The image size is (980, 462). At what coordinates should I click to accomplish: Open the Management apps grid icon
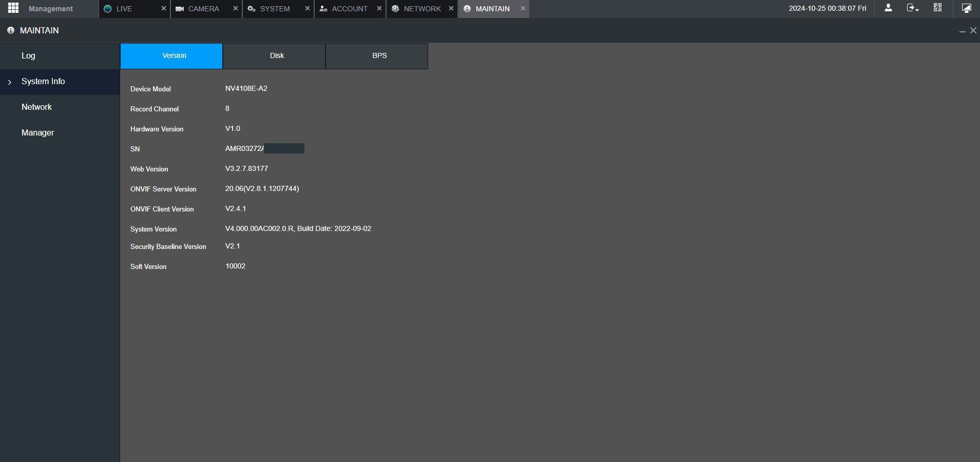coord(13,8)
